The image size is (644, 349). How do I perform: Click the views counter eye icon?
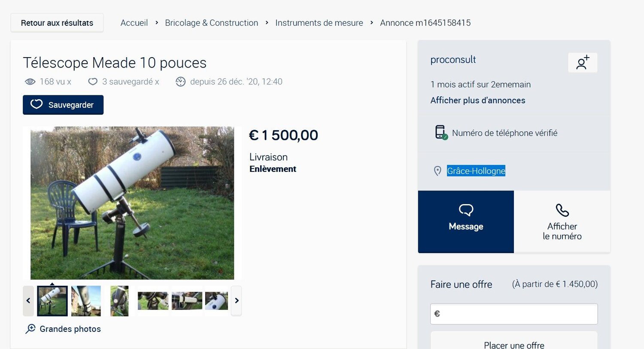coord(30,81)
